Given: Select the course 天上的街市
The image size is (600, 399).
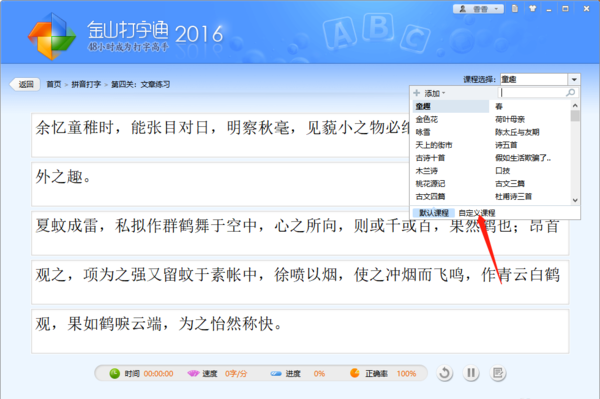Looking at the screenshot, I should pyautogui.click(x=434, y=145).
